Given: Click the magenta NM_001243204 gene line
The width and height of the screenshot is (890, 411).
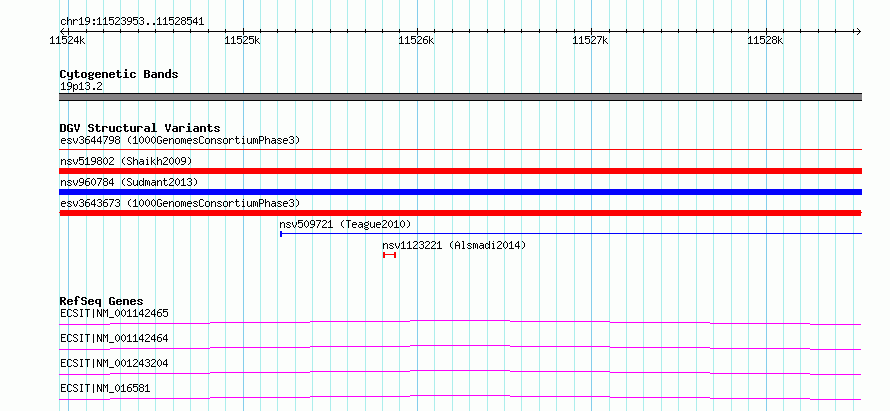Looking at the screenshot, I should point(460,372).
